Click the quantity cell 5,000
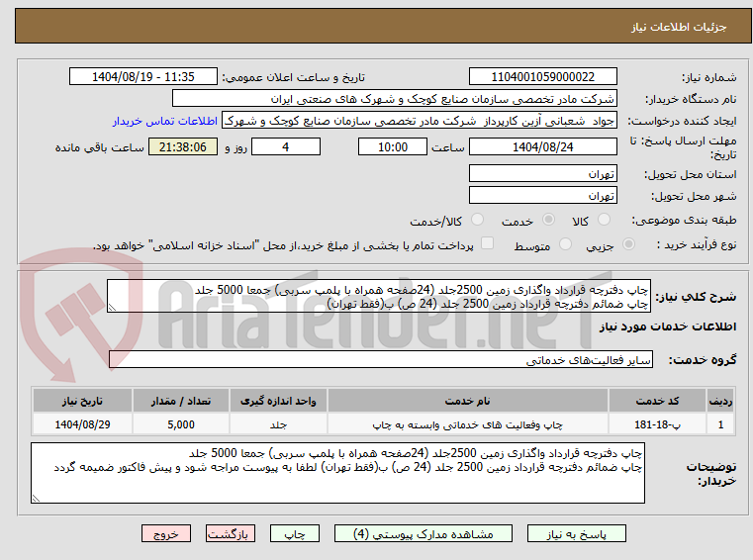753x560 pixels. [180, 424]
